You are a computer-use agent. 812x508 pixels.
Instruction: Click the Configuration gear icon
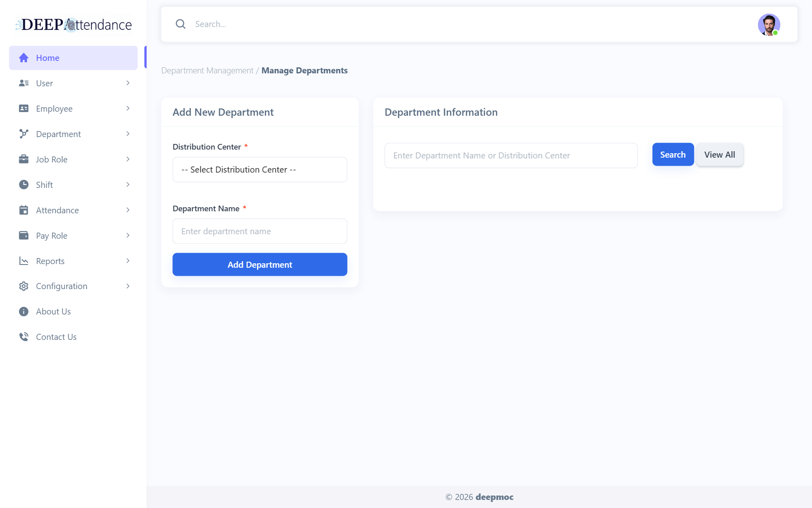24,286
